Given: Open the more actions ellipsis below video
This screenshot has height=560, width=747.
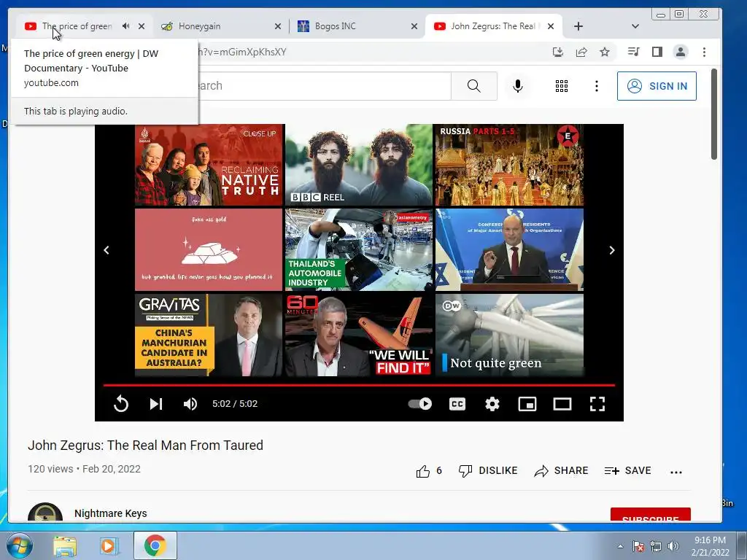Looking at the screenshot, I should pos(676,472).
